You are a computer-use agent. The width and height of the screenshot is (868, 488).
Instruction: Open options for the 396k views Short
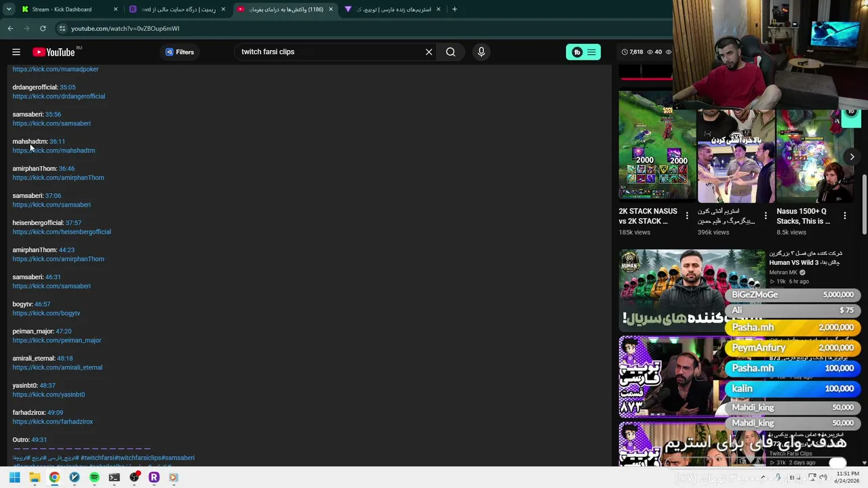pyautogui.click(x=766, y=216)
